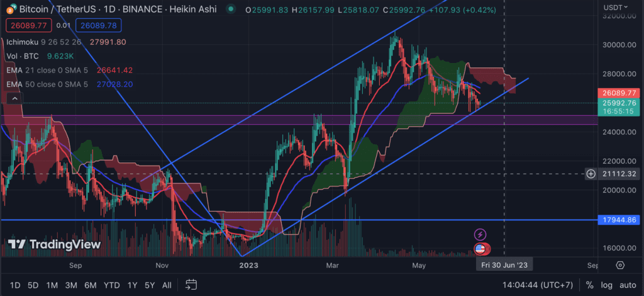Image resolution: width=644 pixels, height=296 pixels.
Task: Select the 1M time range
Action: pos(52,285)
